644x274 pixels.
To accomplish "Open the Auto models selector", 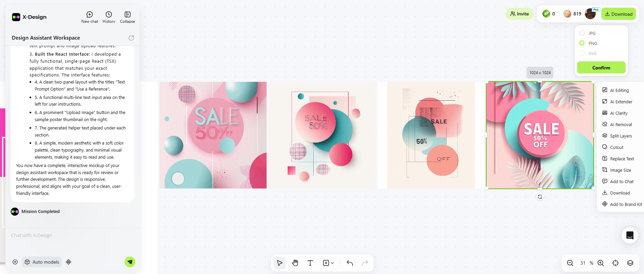I will pyautogui.click(x=42, y=262).
